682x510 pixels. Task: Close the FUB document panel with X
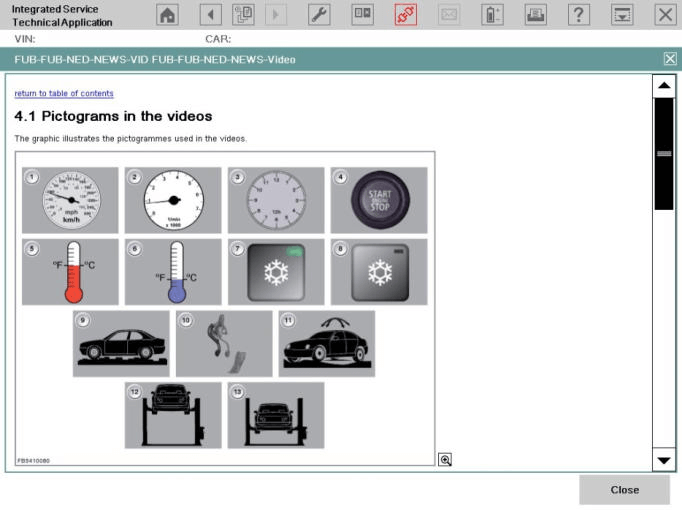[670, 59]
